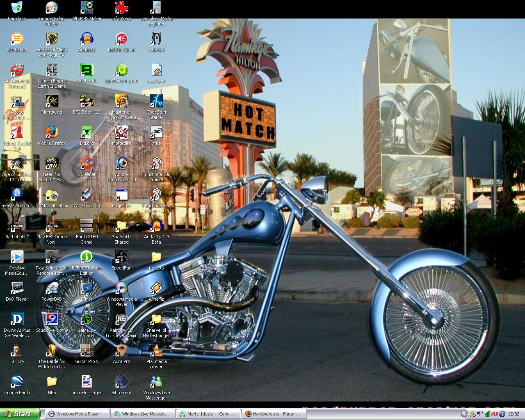
Task: Open Ad-Aware SE Personal icon
Action: (17, 75)
